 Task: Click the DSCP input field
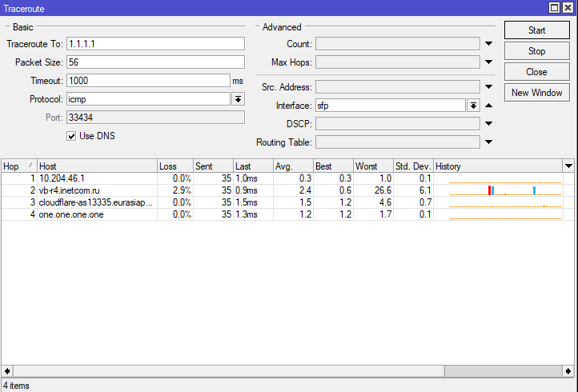tap(398, 124)
